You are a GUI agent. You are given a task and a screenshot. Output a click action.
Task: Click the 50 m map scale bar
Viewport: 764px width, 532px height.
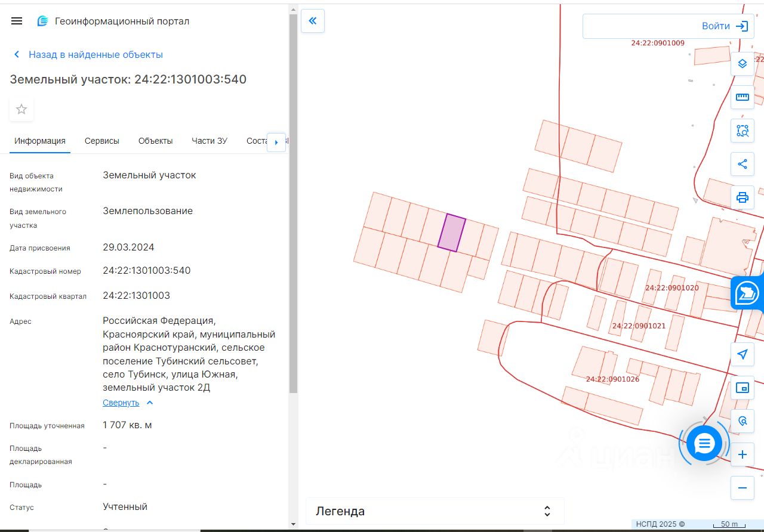click(x=729, y=524)
